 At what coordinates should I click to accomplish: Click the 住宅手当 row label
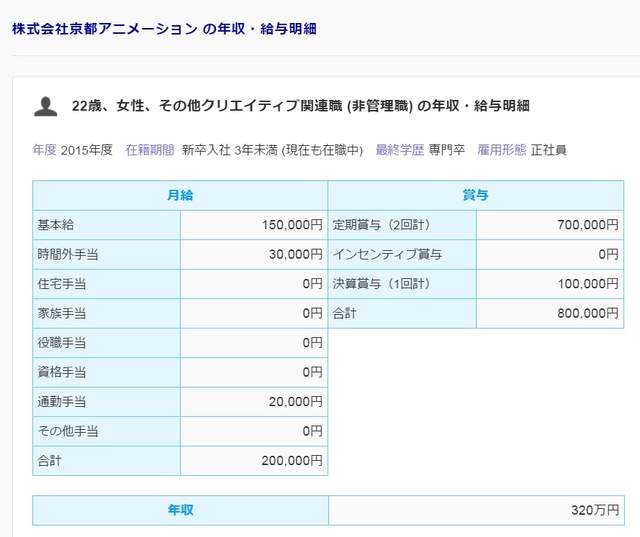(61, 284)
